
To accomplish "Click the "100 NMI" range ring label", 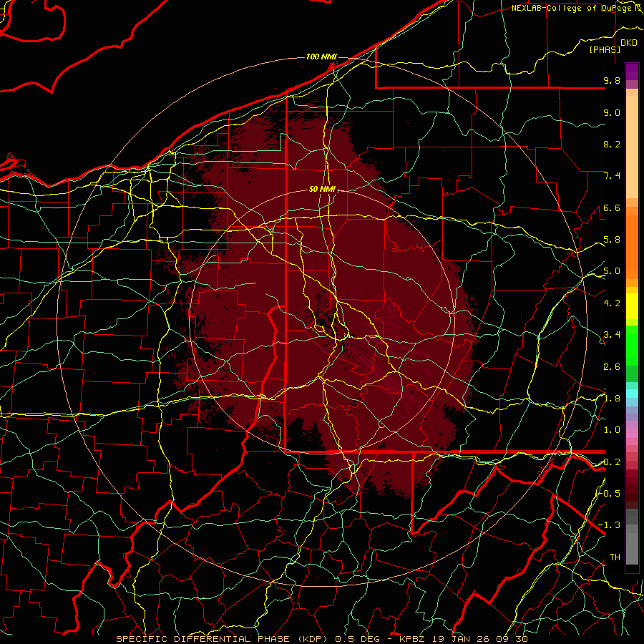I will coord(321,57).
